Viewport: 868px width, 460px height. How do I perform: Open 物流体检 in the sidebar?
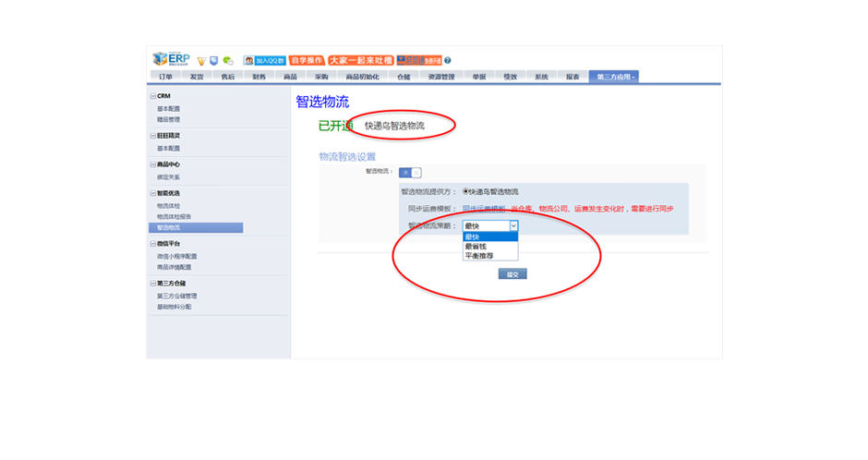(168, 206)
